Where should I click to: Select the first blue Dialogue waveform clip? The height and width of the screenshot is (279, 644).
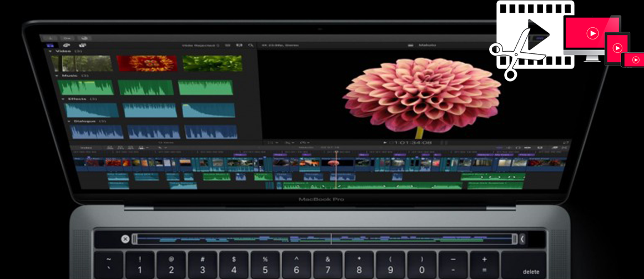point(97,132)
